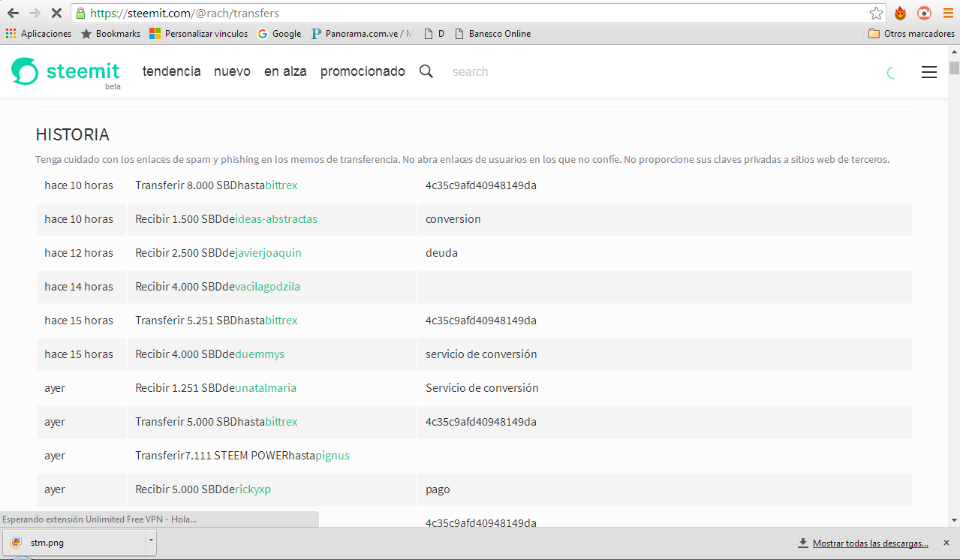Click the 'hace 14 horas' timestamp
Viewport: 960px width, 560px height.
tap(79, 287)
